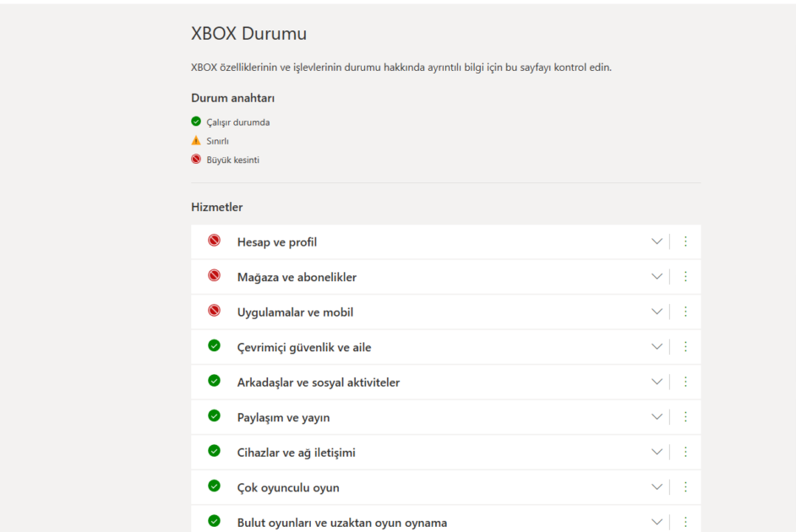Expand the Çok oyunculu oyun chevron
The image size is (796, 532).
pos(657,486)
